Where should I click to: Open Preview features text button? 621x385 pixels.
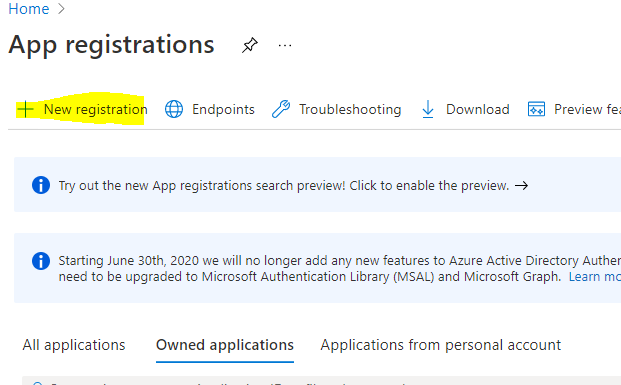pyautogui.click(x=587, y=109)
